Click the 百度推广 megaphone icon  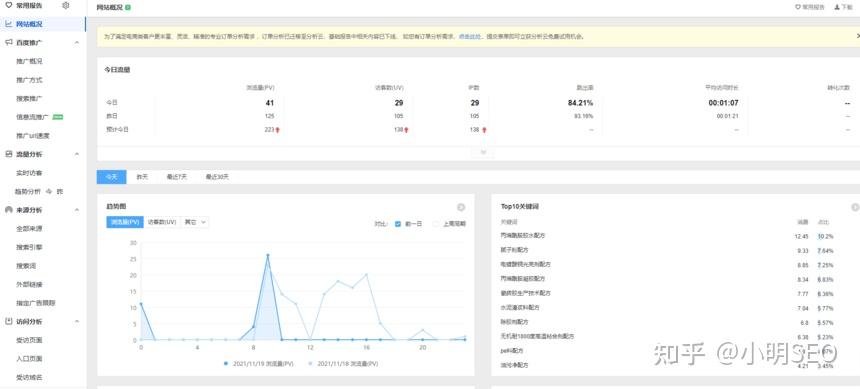9,42
